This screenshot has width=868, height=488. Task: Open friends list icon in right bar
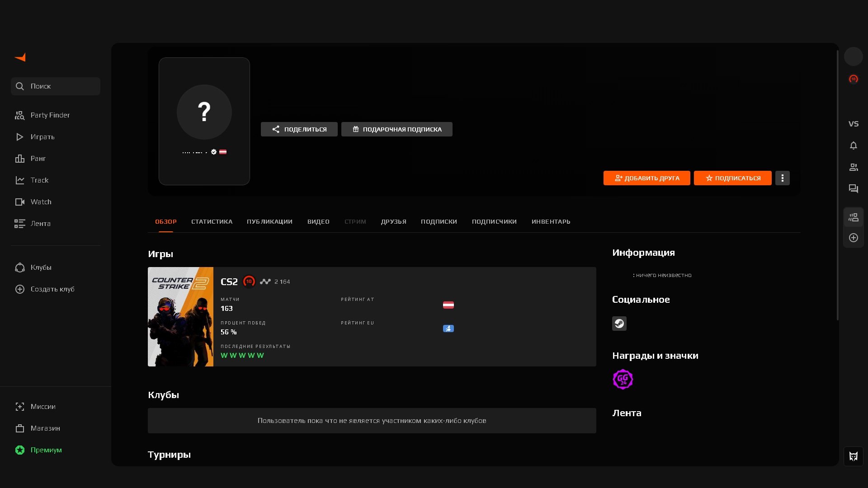[854, 167]
